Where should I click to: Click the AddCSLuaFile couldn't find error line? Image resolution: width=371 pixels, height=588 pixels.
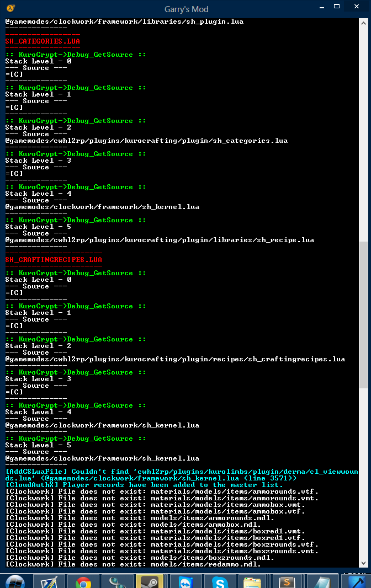click(x=182, y=472)
